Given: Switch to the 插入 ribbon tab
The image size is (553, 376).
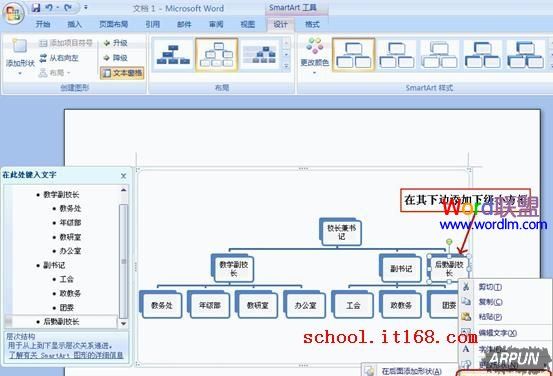Looking at the screenshot, I should [x=74, y=24].
